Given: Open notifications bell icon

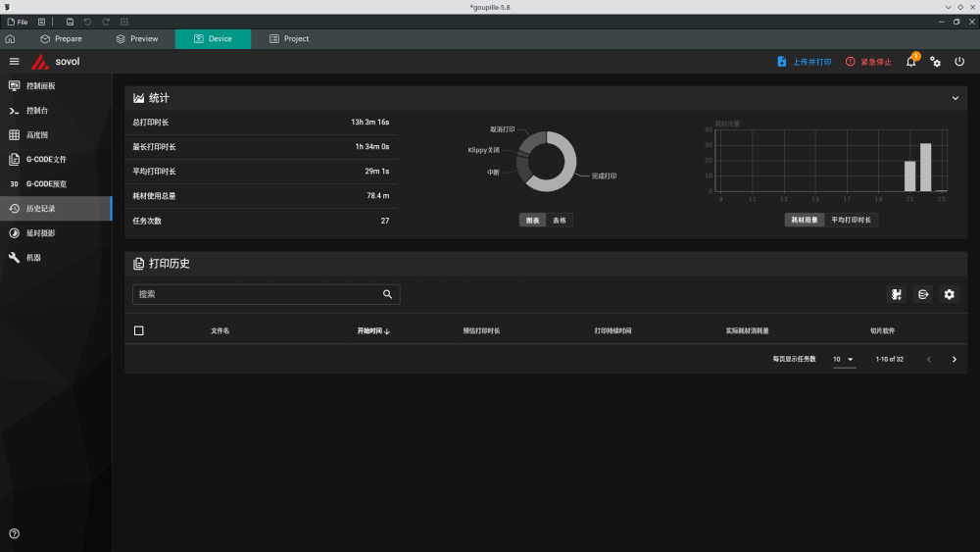Looking at the screenshot, I should point(911,61).
